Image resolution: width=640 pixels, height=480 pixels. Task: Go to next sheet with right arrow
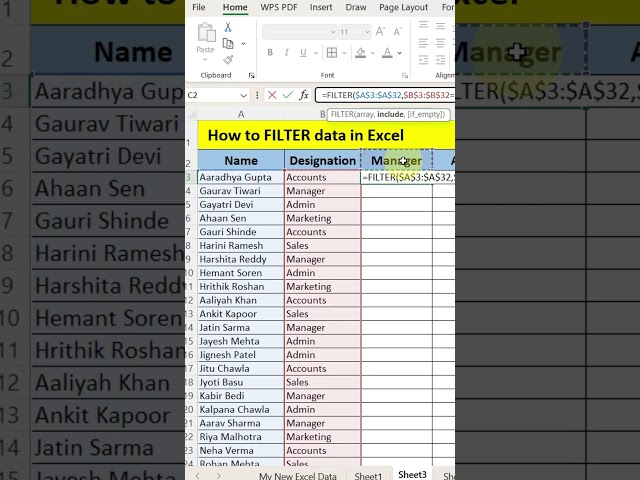[218, 476]
